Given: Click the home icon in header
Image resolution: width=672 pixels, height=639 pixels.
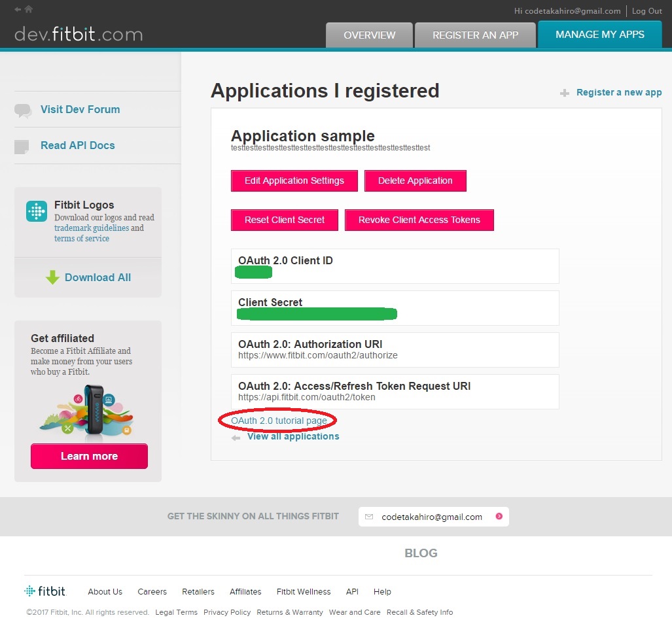Looking at the screenshot, I should click(x=29, y=9).
